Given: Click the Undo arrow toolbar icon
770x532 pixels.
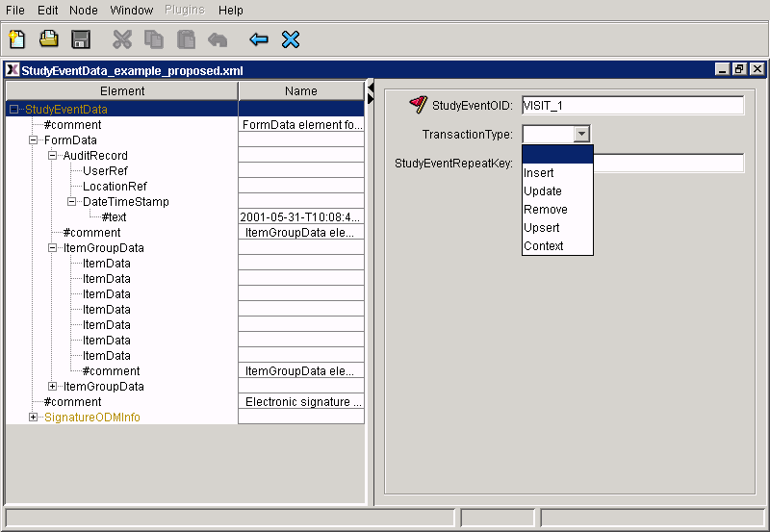Looking at the screenshot, I should [x=218, y=39].
